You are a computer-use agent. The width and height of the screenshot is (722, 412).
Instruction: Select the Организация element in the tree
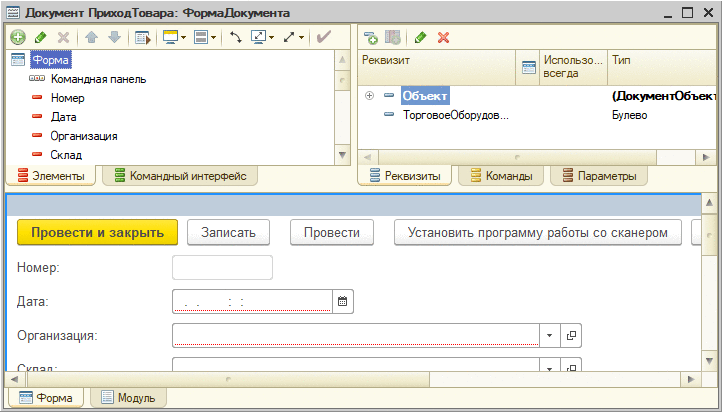[x=84, y=136]
